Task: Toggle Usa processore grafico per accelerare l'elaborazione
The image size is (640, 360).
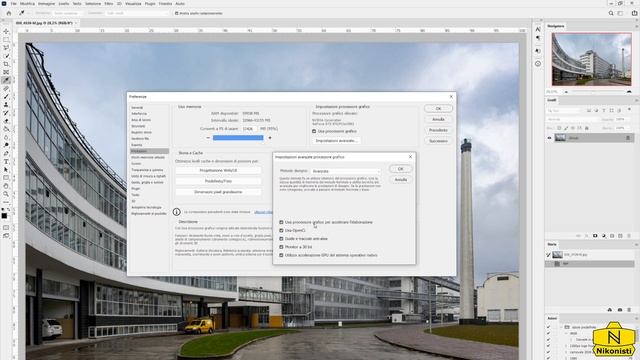Action: (x=281, y=222)
